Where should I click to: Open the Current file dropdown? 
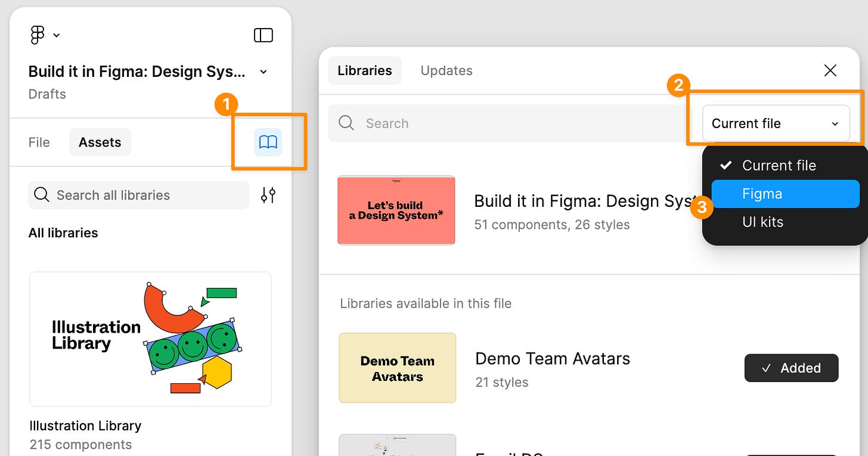point(776,123)
